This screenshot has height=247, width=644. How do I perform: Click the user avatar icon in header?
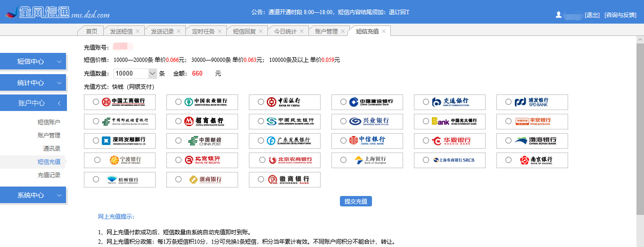pos(559,15)
